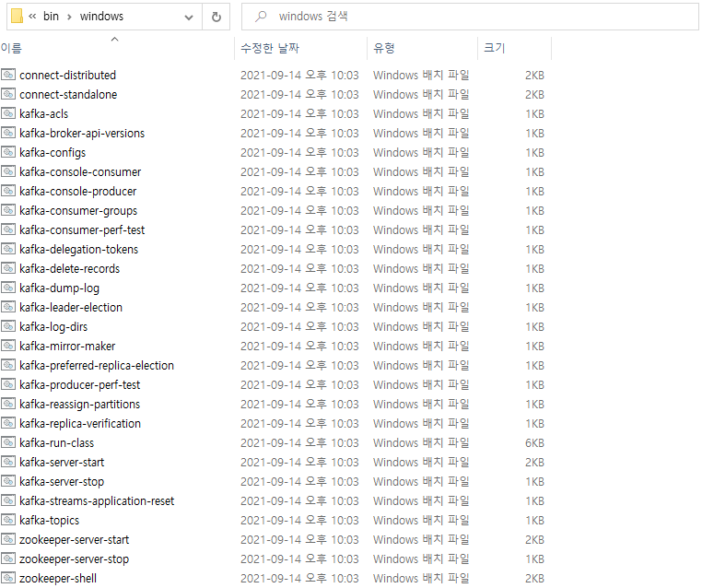Image resolution: width=702 pixels, height=588 pixels.
Task: Navigate to the bin breadcrumb folder
Action: pyautogui.click(x=51, y=16)
